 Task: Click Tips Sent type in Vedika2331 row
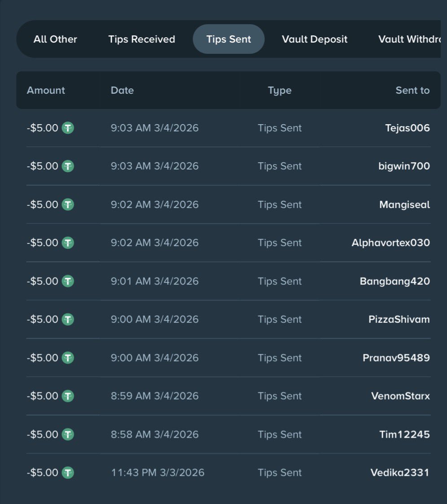click(x=280, y=473)
